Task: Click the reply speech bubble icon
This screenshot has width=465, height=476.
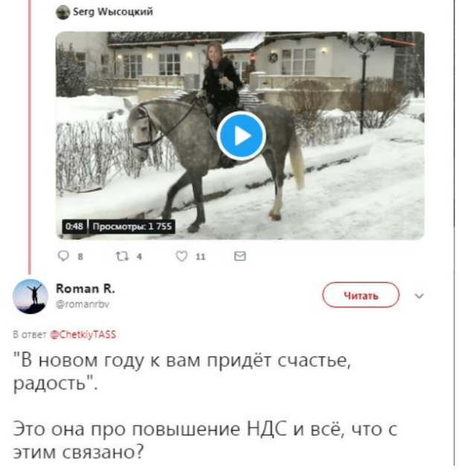Action: [63, 256]
